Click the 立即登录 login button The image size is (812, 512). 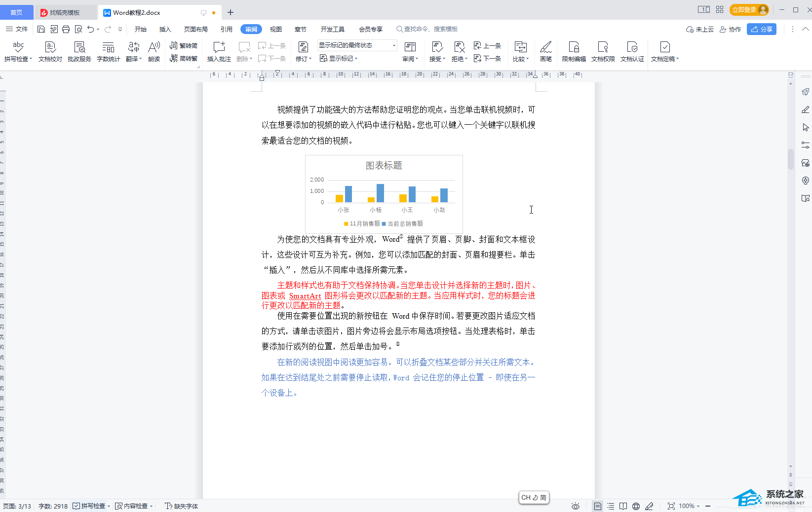749,10
